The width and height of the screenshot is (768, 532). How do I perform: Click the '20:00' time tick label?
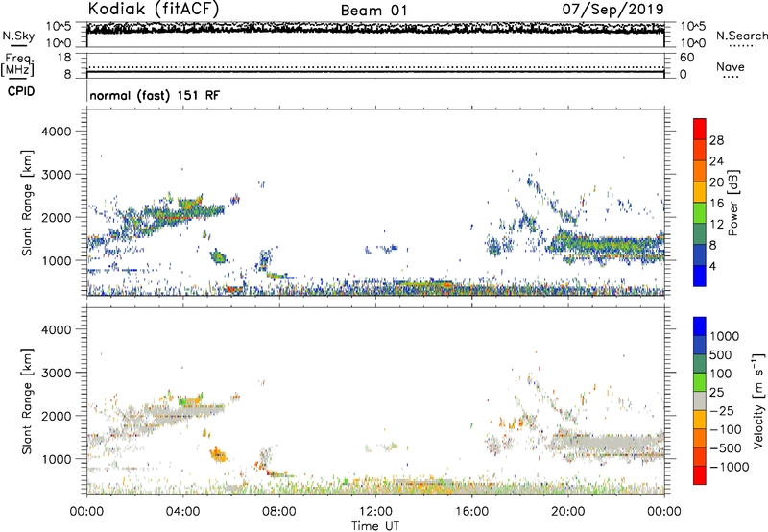point(567,512)
